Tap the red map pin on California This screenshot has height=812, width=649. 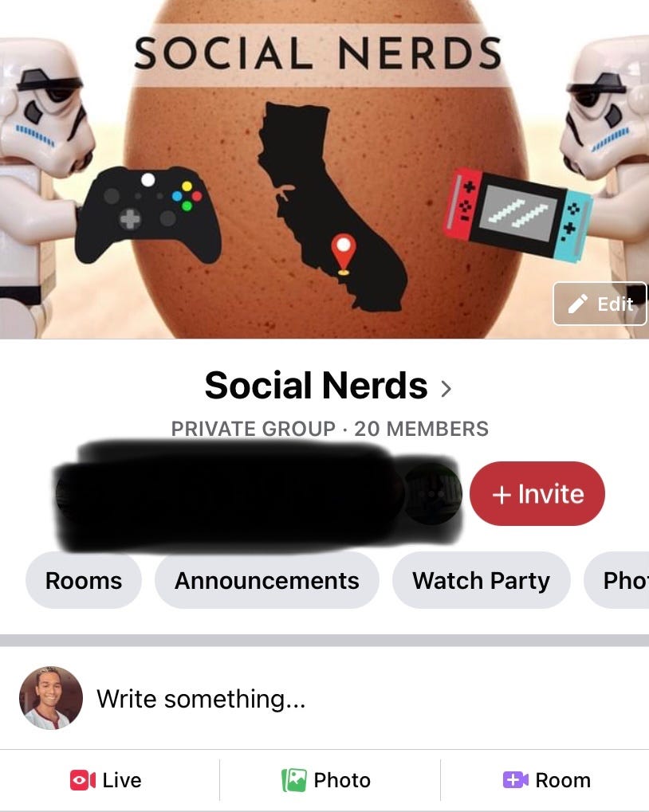click(344, 253)
